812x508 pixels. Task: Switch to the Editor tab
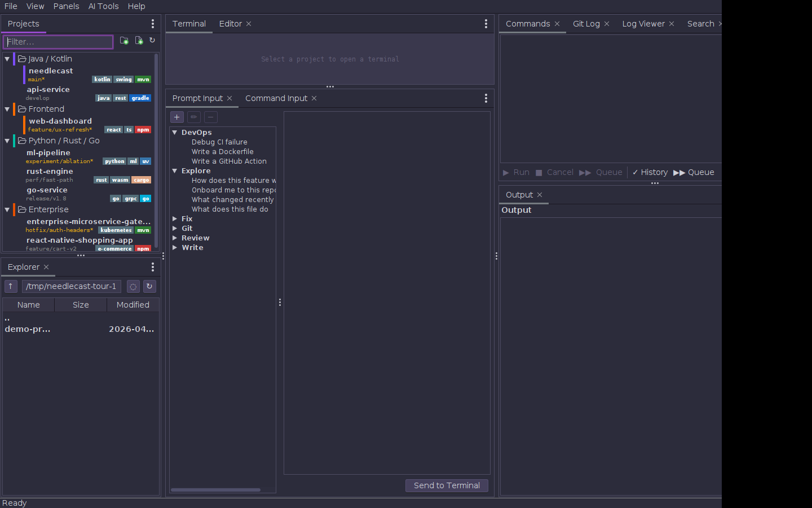click(231, 24)
